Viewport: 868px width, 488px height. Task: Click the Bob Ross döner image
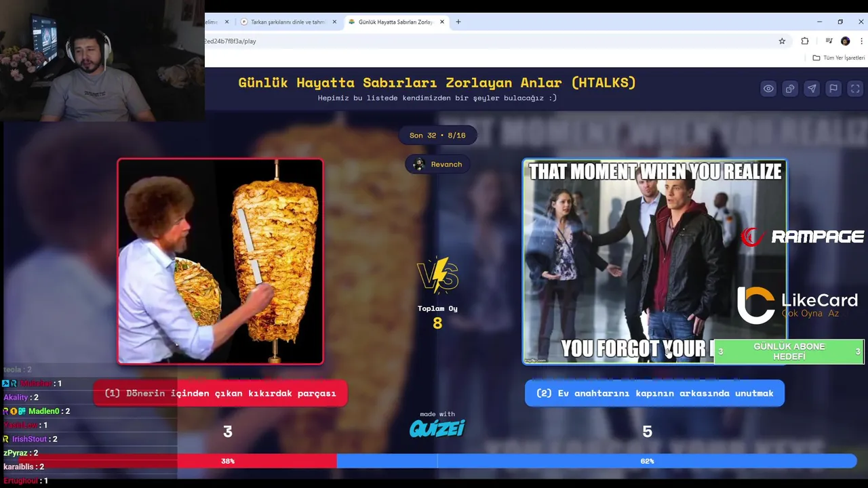point(220,262)
